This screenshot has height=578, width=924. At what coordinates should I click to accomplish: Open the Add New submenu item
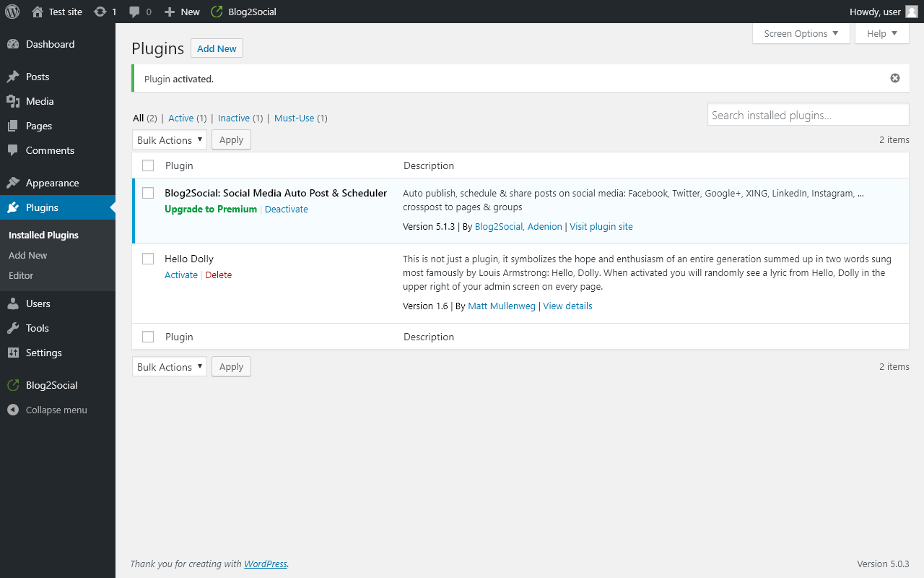pyautogui.click(x=28, y=255)
